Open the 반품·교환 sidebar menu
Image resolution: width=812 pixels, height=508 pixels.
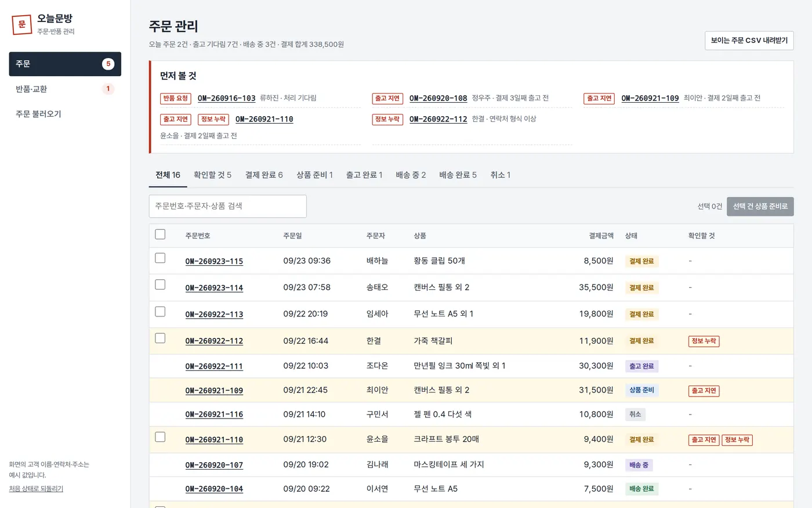coord(65,89)
